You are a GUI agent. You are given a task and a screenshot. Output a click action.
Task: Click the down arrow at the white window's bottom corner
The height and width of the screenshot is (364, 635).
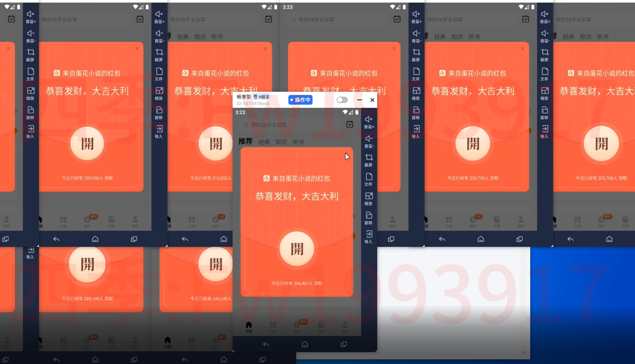[524, 352]
